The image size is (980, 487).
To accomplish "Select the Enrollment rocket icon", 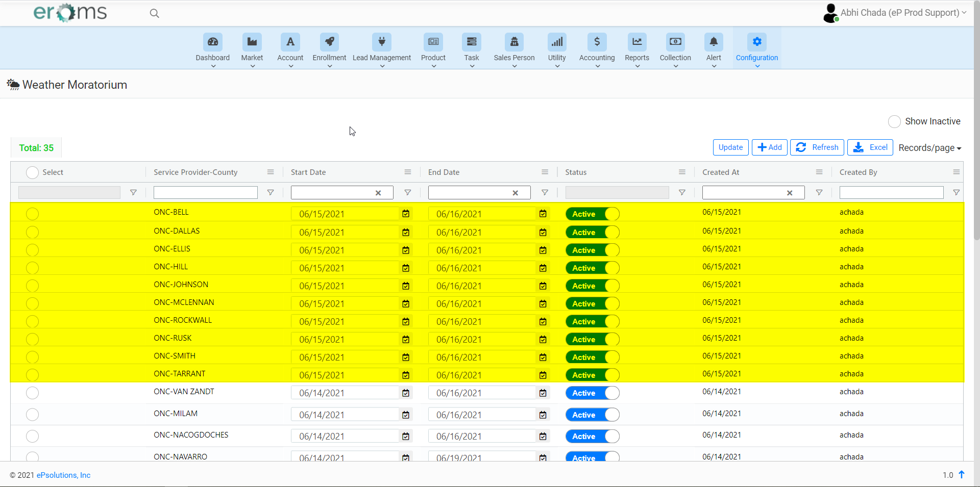I will 329,42.
